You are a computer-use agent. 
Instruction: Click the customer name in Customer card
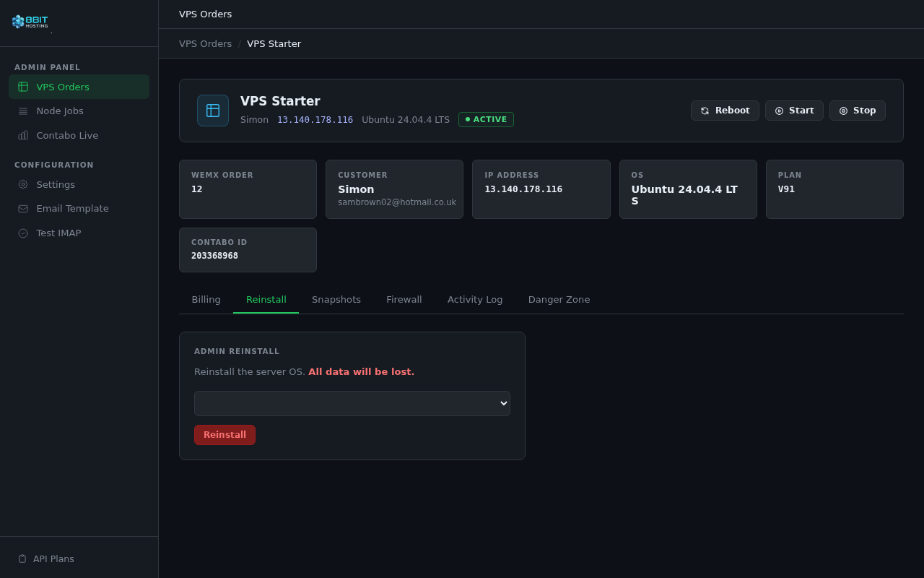(x=356, y=189)
